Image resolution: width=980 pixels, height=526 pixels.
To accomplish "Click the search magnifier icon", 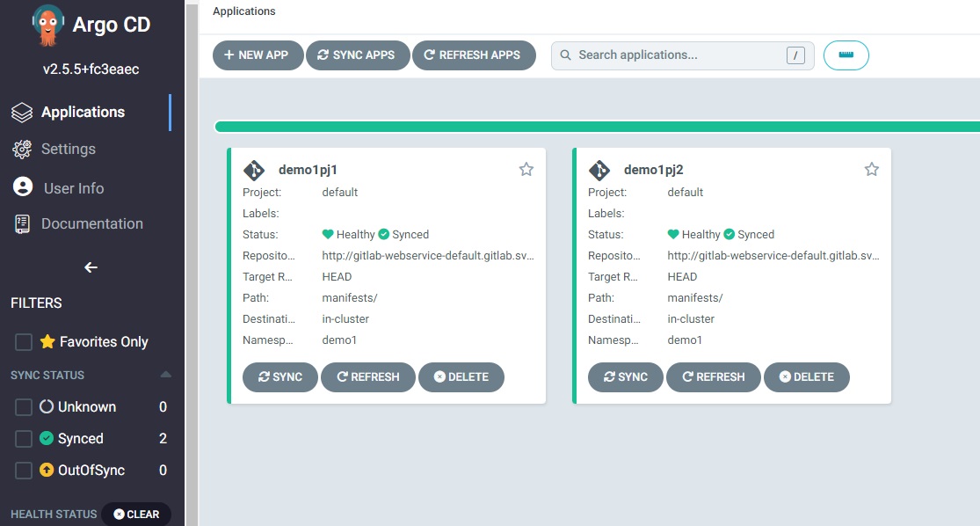I will [566, 55].
